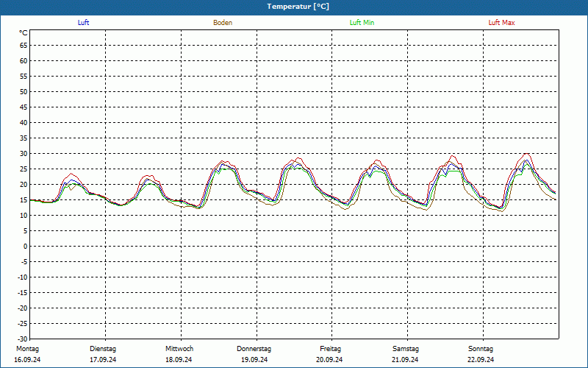Click the '21.09.24' date label

pyautogui.click(x=405, y=360)
